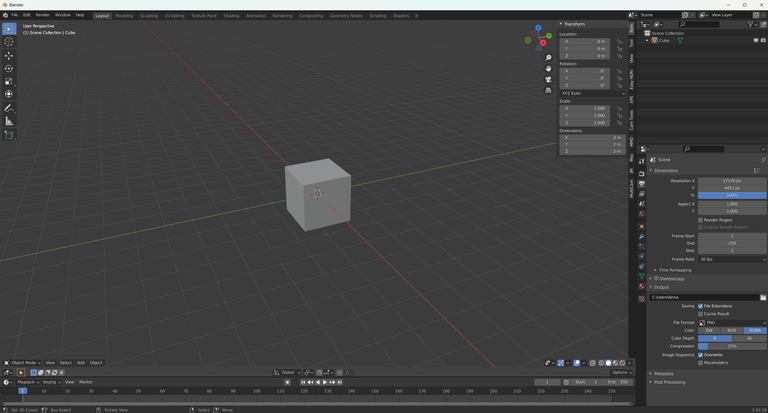This screenshot has height=413, width=768.
Task: Set color depth to 16
Action: click(749, 338)
